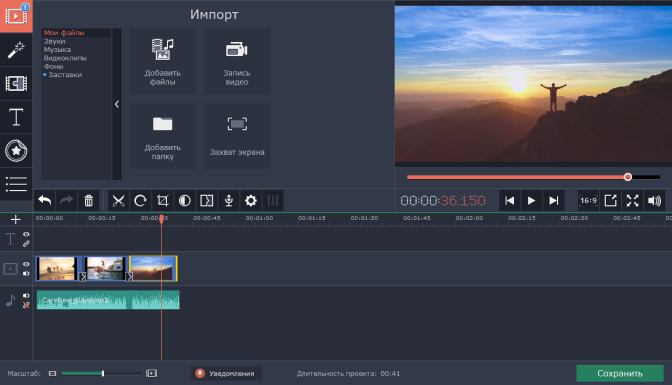Click transition between first and second clips
This screenshot has width=672, height=385.
pos(83,277)
